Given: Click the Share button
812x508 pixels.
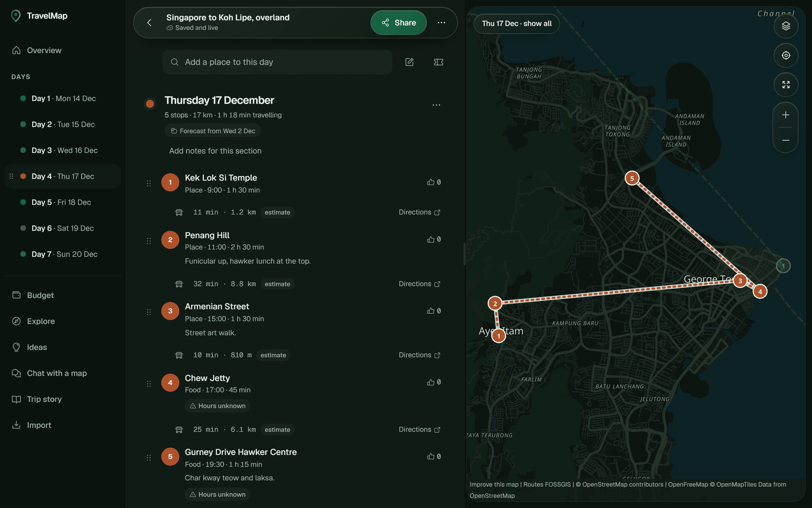Looking at the screenshot, I should (x=398, y=23).
